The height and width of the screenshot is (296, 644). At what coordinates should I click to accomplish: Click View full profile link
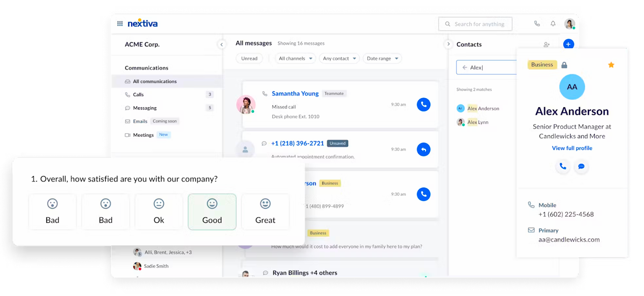click(x=572, y=148)
